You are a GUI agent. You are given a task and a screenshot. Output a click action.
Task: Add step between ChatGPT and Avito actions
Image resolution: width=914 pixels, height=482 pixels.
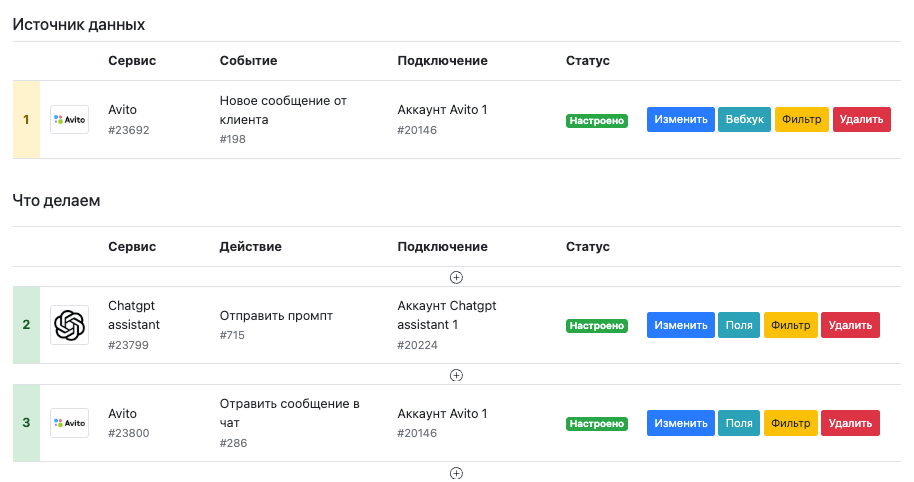coord(456,375)
